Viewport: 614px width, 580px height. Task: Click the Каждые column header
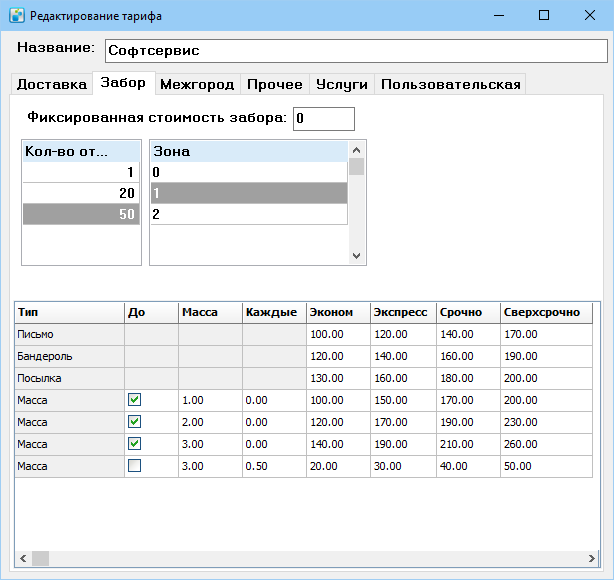274,313
